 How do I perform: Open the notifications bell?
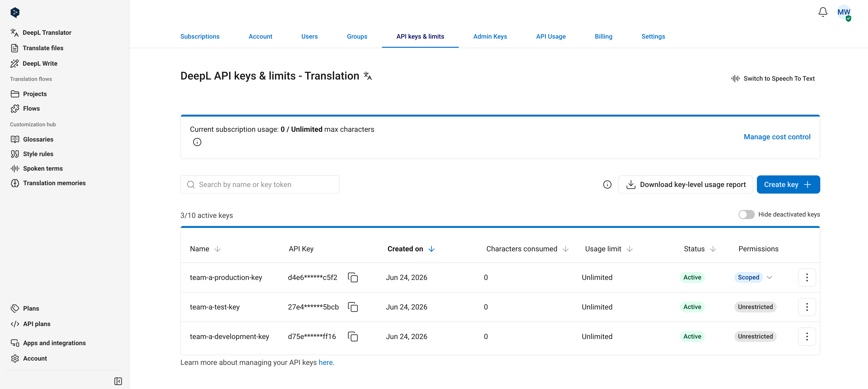pyautogui.click(x=823, y=12)
